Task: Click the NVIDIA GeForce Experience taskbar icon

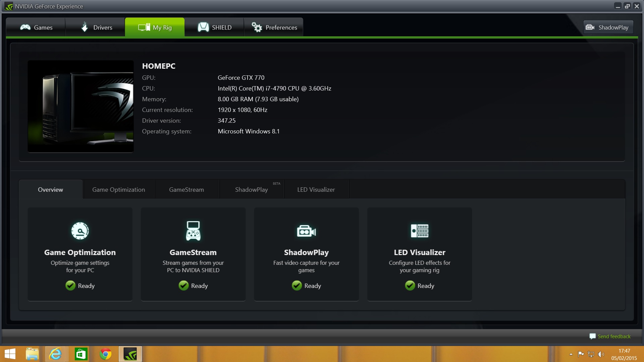Action: [130, 354]
